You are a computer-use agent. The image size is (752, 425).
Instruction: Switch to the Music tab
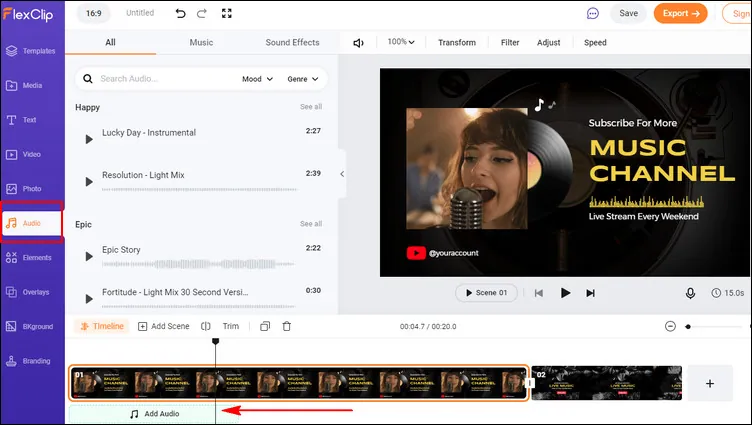(201, 42)
